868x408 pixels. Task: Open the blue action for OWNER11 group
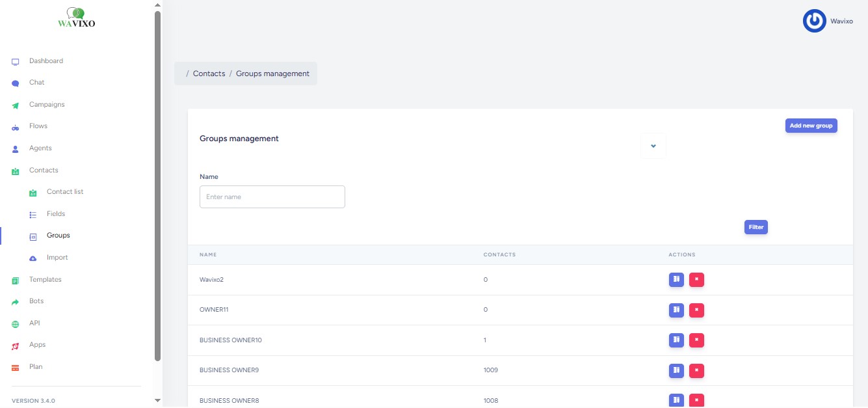pos(676,310)
